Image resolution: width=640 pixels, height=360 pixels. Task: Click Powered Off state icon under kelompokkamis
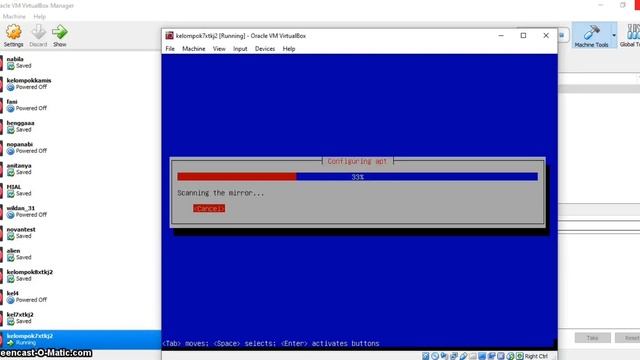click(x=11, y=87)
